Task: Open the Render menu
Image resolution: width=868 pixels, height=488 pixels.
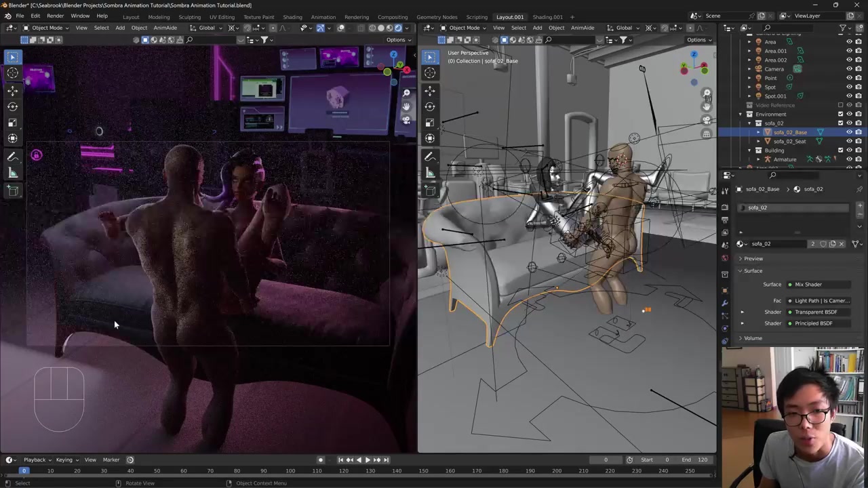Action: [x=55, y=16]
